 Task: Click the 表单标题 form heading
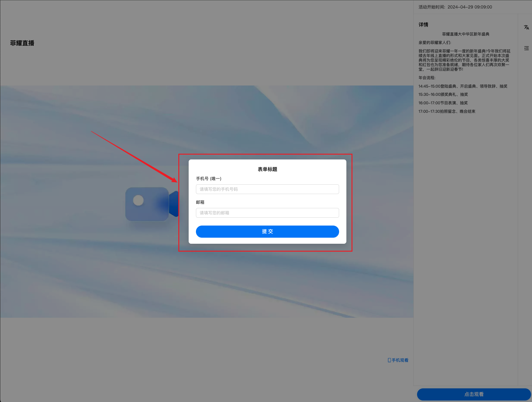(267, 169)
